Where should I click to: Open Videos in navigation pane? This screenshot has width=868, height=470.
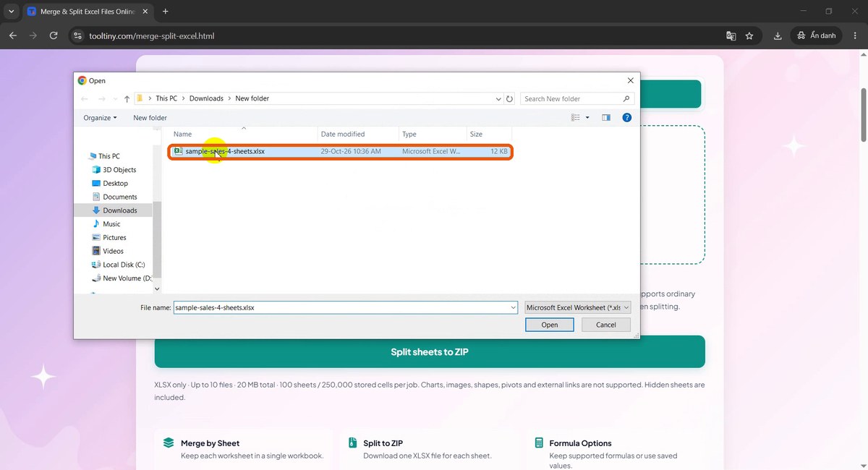tap(108, 251)
